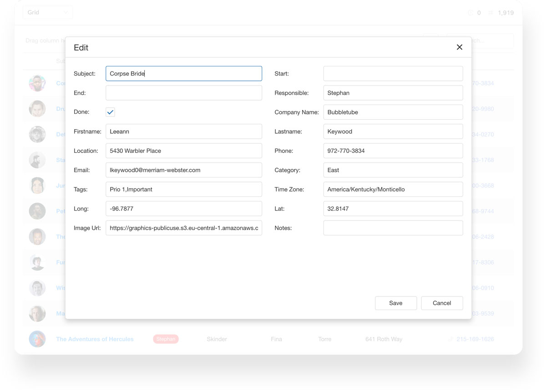Select the Time Zone field showing America/Kentucky/Monticello
Image resolution: width=546 pixels, height=392 pixels.
click(x=393, y=189)
